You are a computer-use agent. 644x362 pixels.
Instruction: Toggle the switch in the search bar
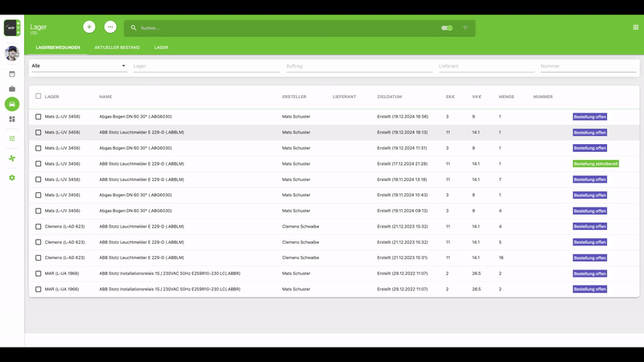tap(447, 28)
